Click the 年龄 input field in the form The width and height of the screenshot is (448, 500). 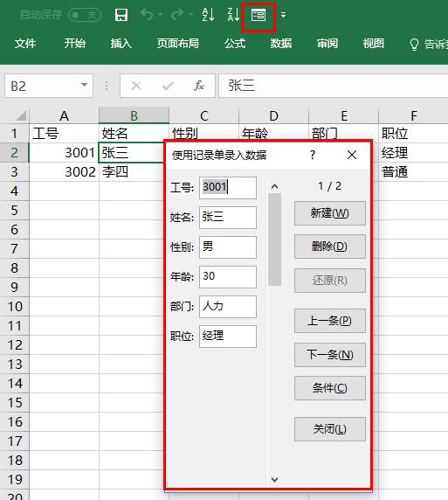pyautogui.click(x=228, y=277)
